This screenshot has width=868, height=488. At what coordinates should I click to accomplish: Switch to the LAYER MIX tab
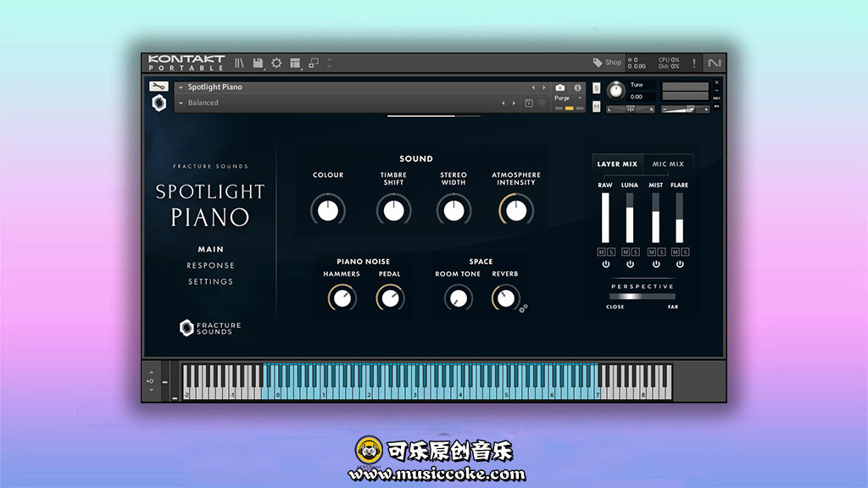[x=617, y=164]
